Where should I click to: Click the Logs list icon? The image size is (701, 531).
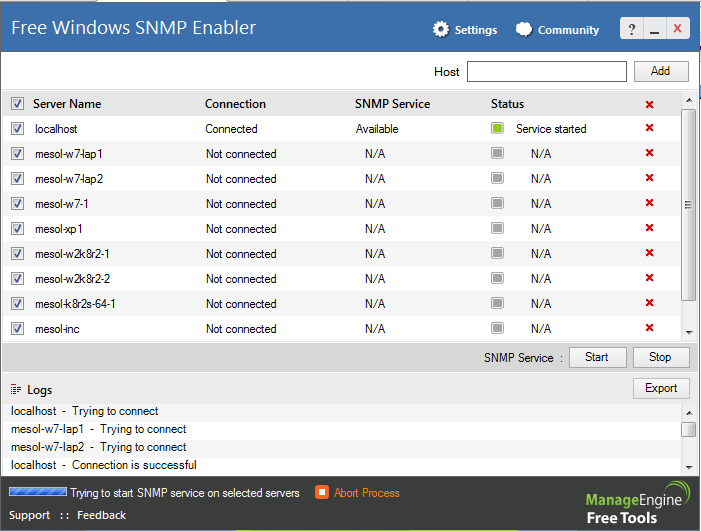tap(16, 390)
